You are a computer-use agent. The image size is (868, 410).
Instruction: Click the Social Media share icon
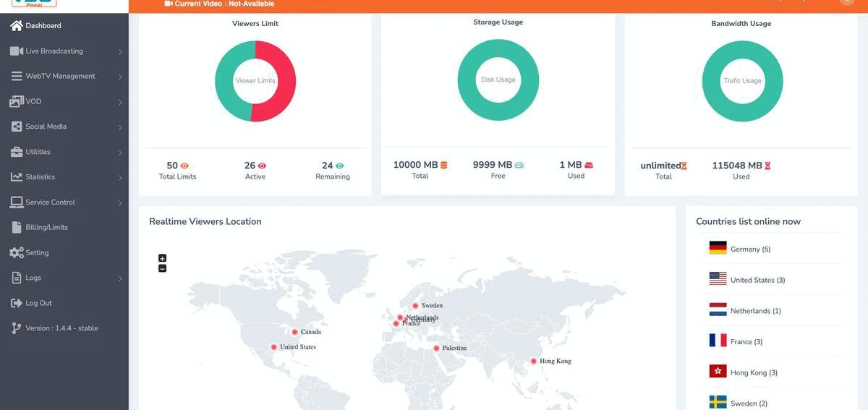pos(16,127)
